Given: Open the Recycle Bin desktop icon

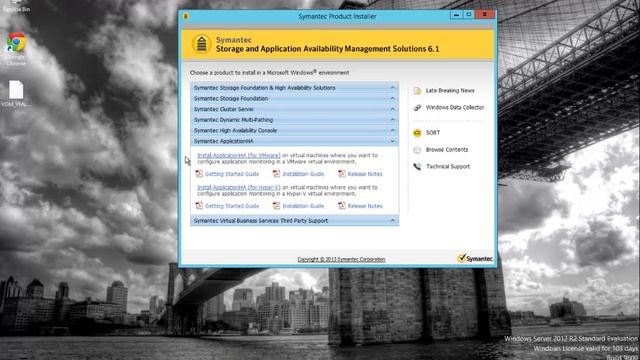Looking at the screenshot, I should coord(16,6).
